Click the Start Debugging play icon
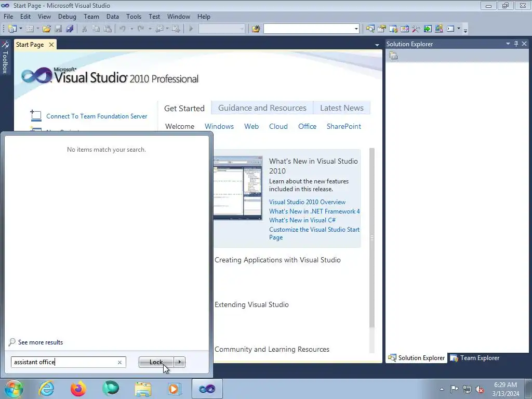This screenshot has width=532, height=399. (191, 29)
